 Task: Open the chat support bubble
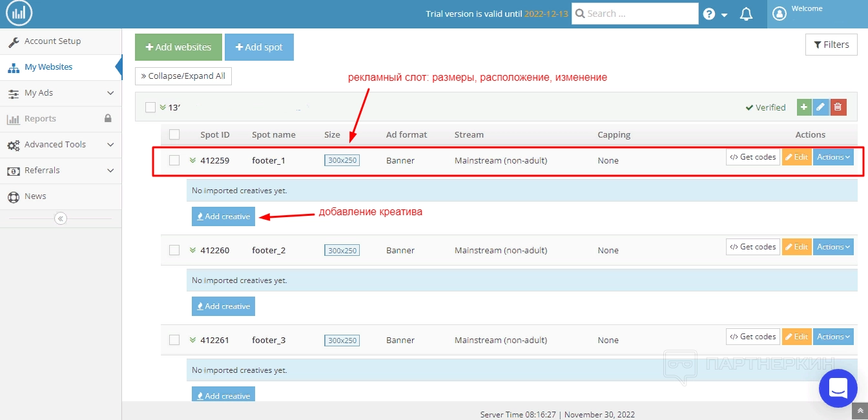tap(838, 388)
